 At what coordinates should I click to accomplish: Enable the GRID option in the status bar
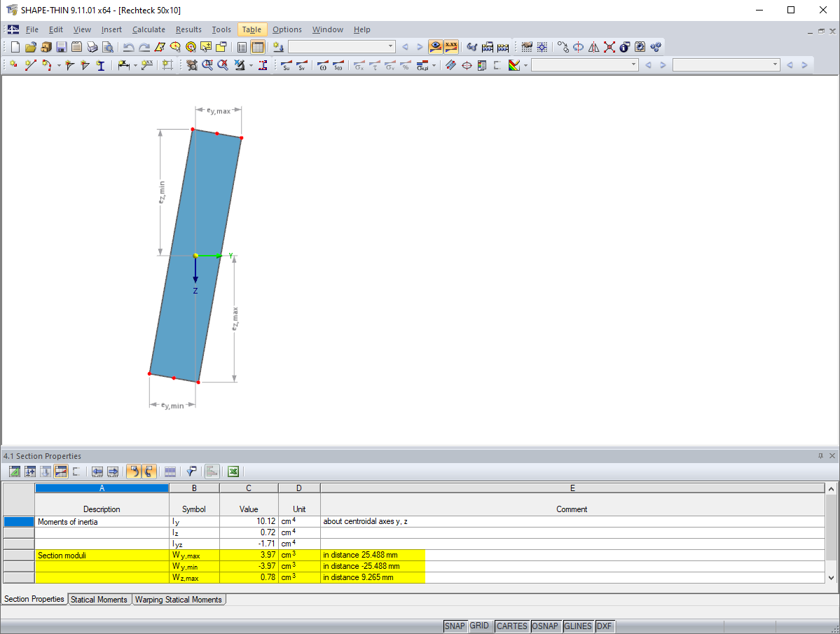coord(480,626)
